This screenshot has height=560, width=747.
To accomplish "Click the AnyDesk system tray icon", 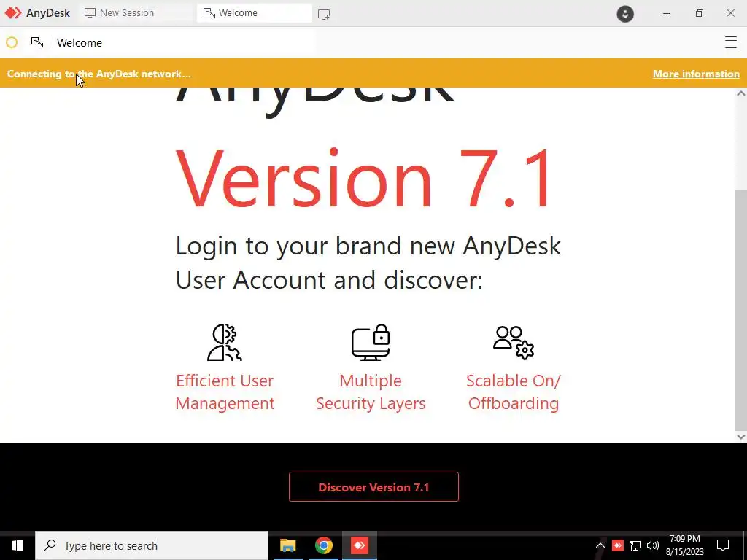I will [x=617, y=545].
